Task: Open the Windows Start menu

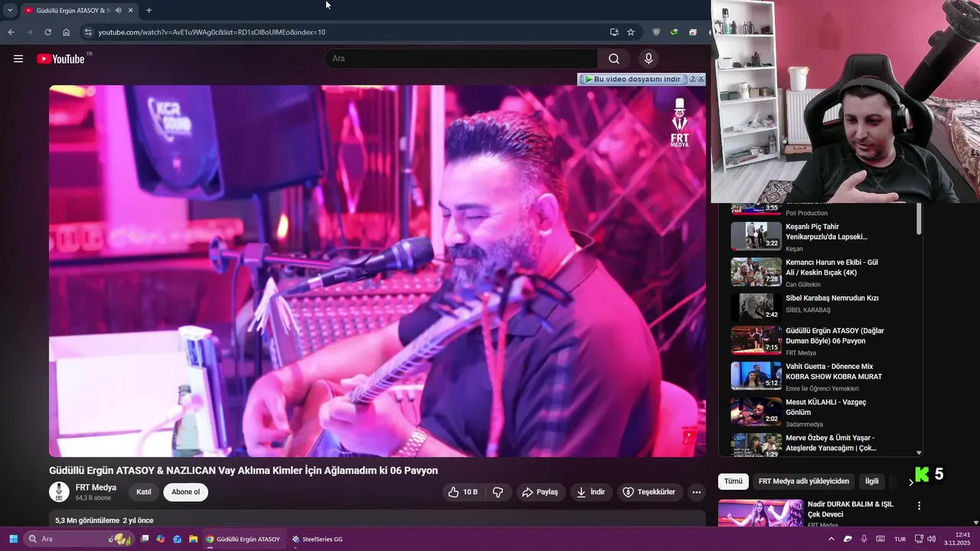Action: tap(13, 539)
